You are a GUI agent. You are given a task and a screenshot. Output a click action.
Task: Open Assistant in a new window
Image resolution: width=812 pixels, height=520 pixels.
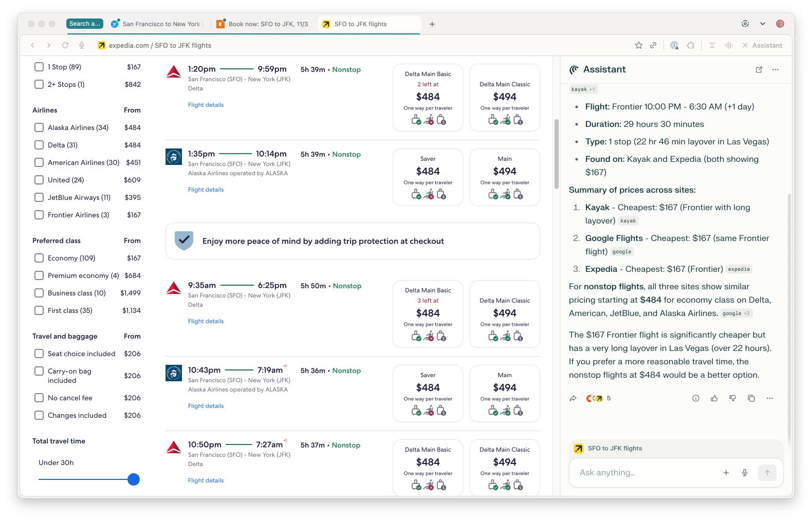[759, 70]
